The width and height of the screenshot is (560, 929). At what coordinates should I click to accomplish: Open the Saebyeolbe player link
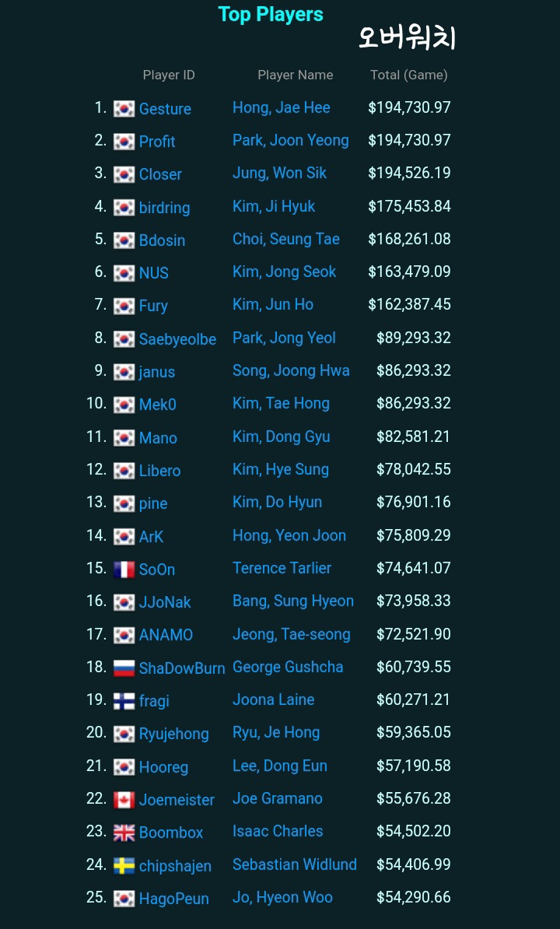177,339
